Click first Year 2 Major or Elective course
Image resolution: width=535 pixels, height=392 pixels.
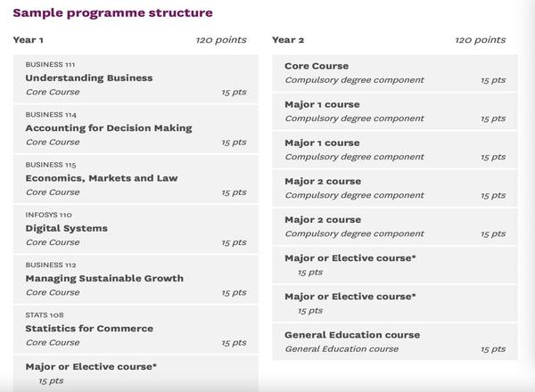(x=395, y=265)
